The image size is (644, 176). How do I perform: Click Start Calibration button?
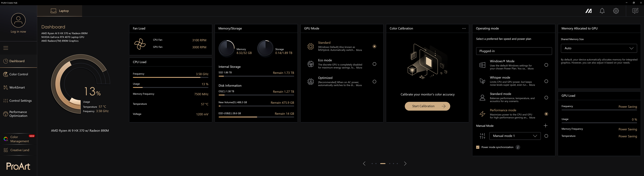click(427, 106)
